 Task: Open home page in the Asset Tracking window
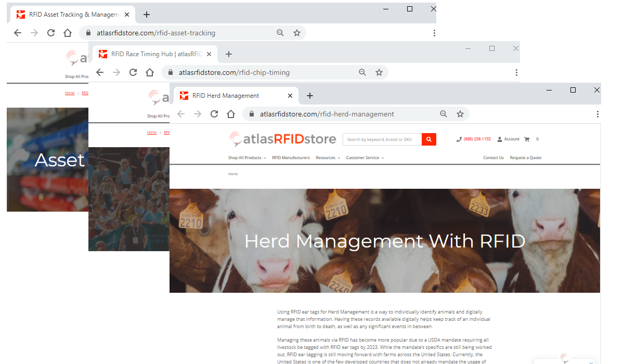pyautogui.click(x=68, y=33)
